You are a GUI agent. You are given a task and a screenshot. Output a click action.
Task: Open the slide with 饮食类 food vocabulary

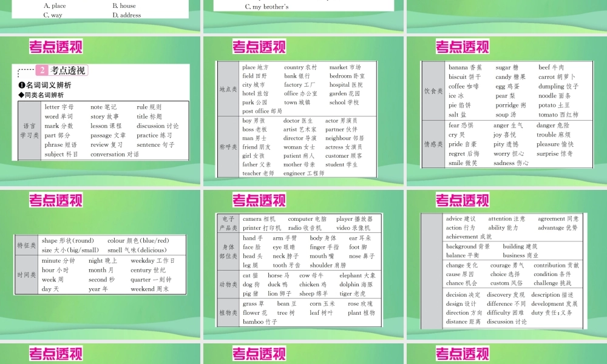click(507, 111)
